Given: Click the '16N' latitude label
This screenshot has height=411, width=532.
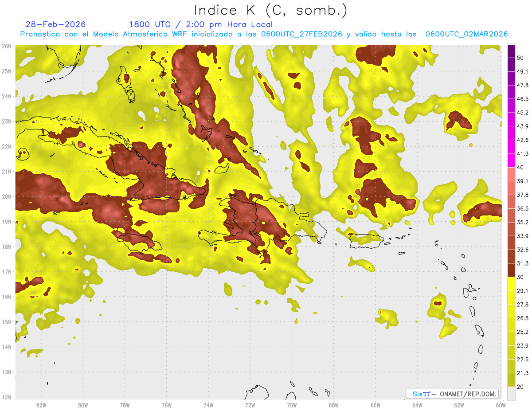Looking at the screenshot, I should click(7, 297).
